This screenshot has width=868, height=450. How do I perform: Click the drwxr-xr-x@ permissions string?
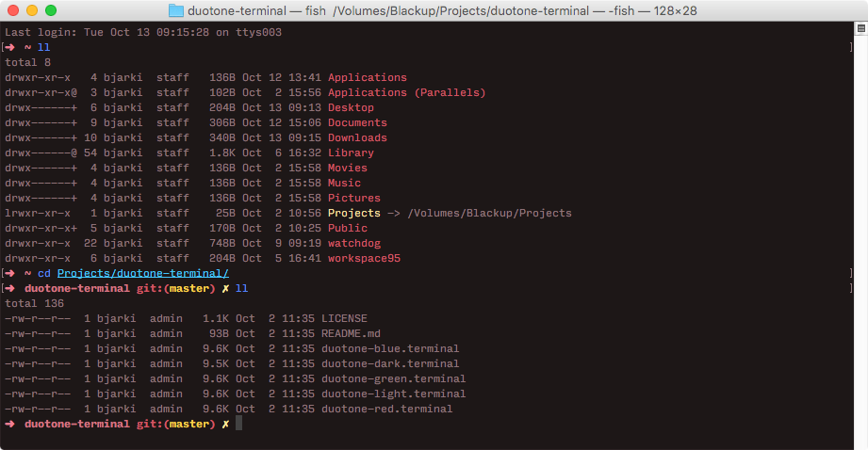tap(41, 92)
